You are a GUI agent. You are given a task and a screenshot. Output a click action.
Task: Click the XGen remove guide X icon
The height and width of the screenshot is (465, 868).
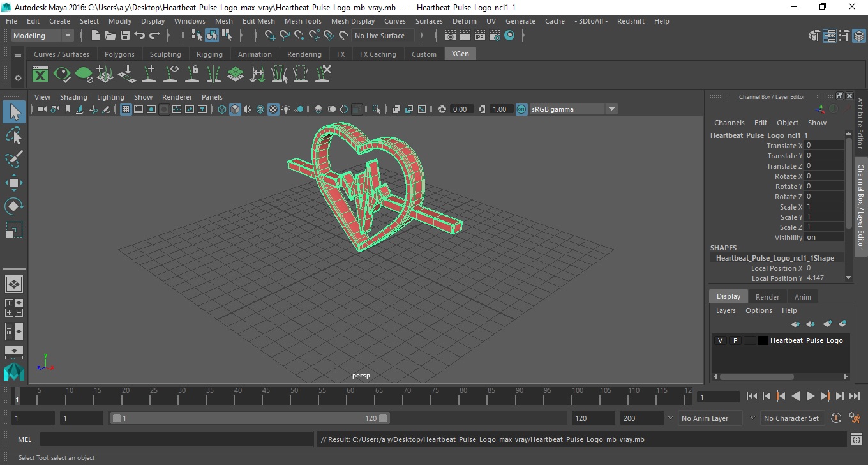point(322,74)
